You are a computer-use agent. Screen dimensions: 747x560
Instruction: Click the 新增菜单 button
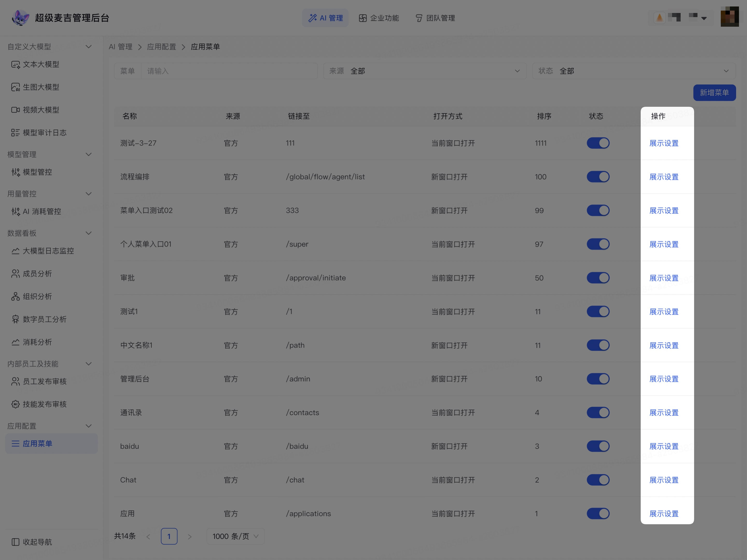(714, 93)
